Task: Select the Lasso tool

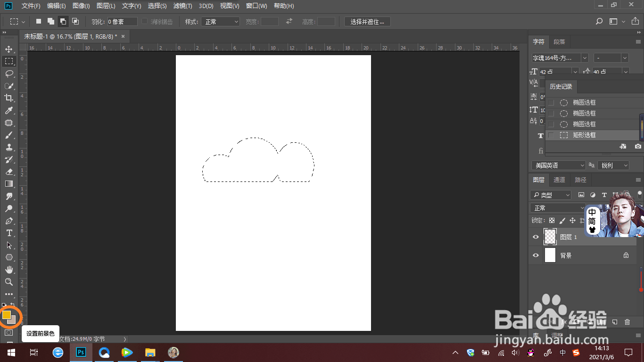Action: point(9,74)
